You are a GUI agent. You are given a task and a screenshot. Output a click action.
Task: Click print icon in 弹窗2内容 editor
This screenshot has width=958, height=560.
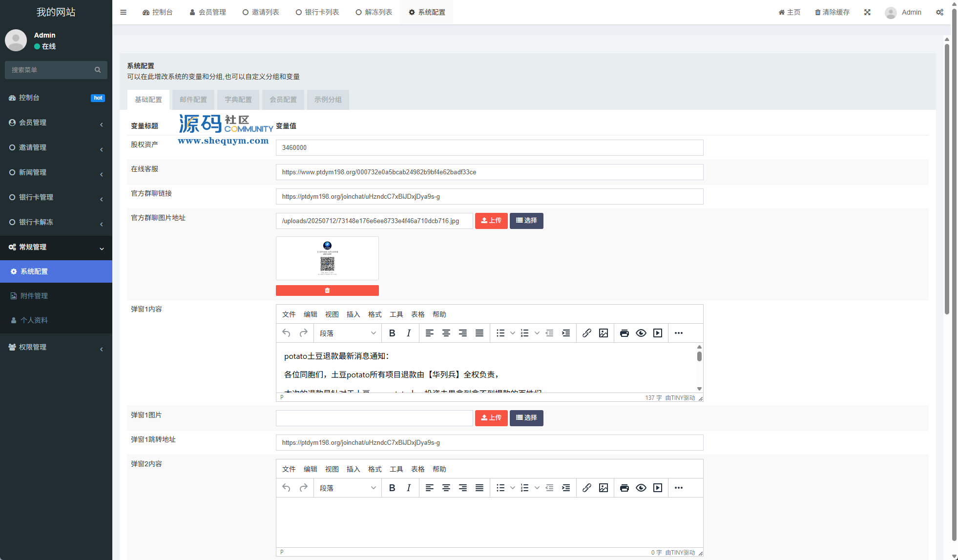tap(624, 488)
